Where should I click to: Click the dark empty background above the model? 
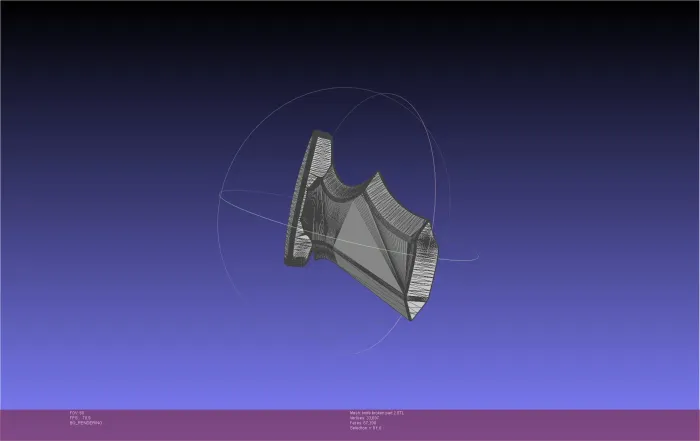tap(350, 45)
